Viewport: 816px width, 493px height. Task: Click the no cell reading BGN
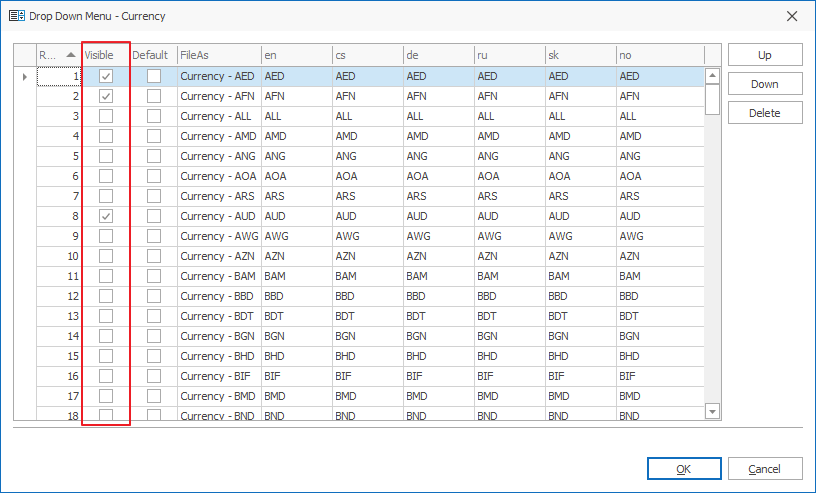tap(660, 336)
